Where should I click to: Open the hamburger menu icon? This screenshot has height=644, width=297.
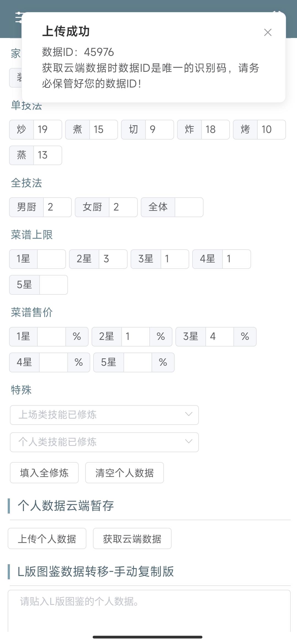(x=19, y=18)
